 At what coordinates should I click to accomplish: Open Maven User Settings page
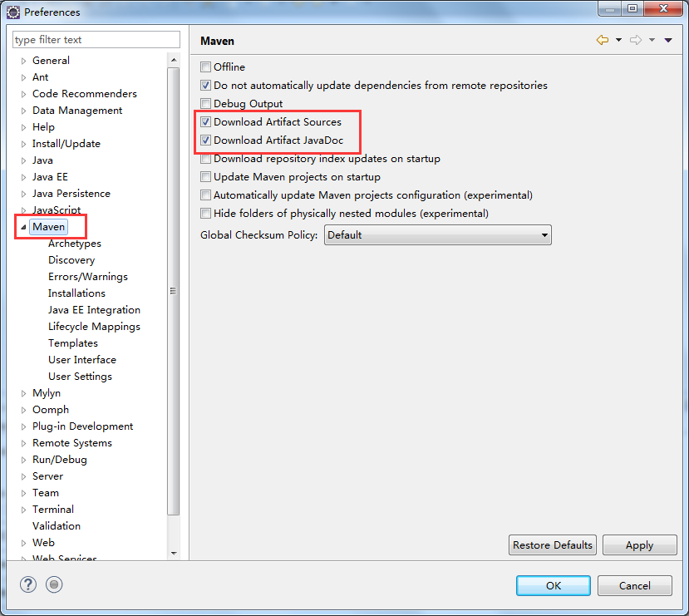coord(80,377)
